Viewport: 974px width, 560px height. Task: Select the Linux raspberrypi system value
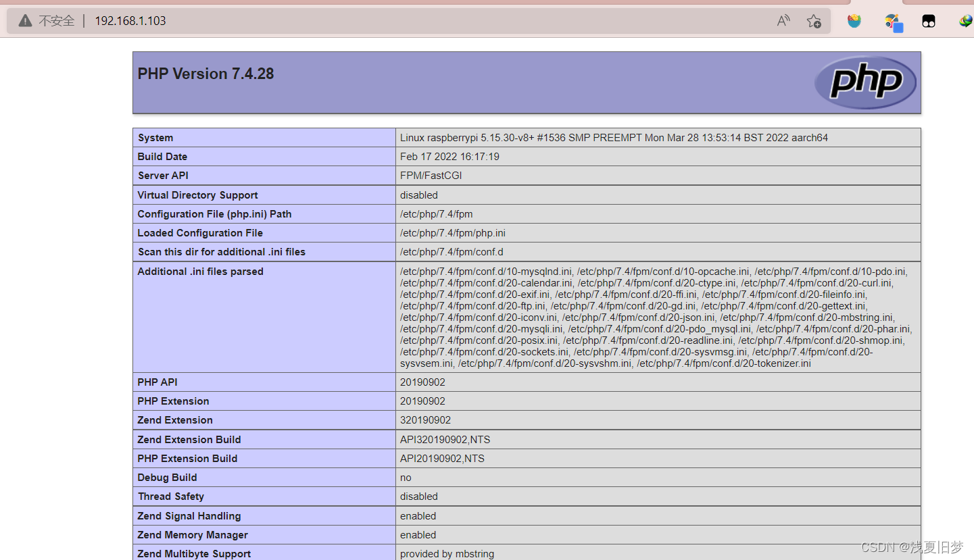pyautogui.click(x=614, y=138)
